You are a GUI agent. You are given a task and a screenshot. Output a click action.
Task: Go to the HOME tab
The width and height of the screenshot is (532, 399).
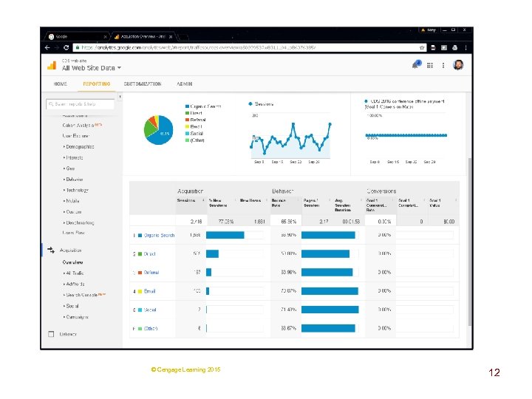click(x=60, y=83)
